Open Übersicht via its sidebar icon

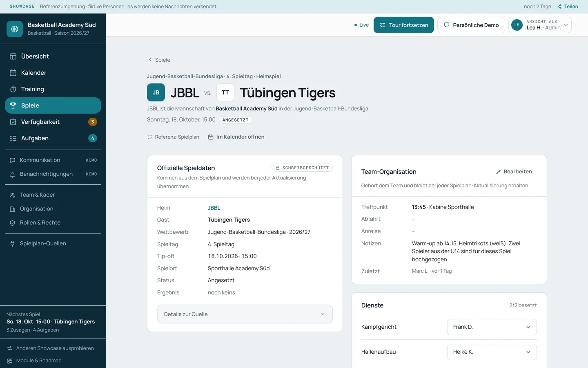coord(13,56)
